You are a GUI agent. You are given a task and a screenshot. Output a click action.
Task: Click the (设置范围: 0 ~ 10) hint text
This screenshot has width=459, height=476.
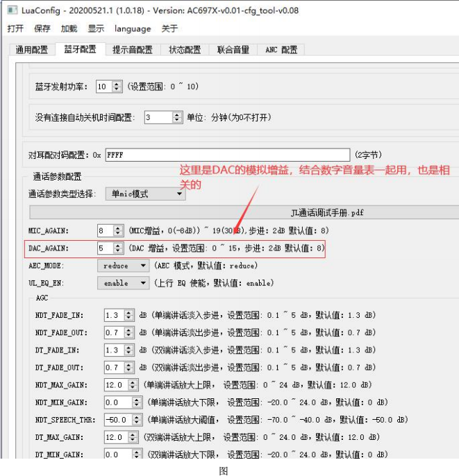click(162, 87)
